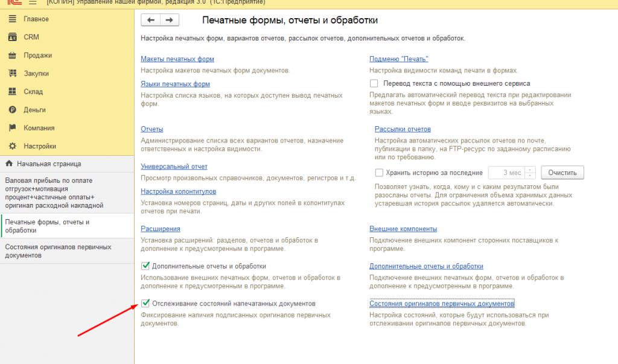Image resolution: width=618 pixels, height=364 pixels.
Task: Open Универсальный отчет link
Action: tap(174, 167)
